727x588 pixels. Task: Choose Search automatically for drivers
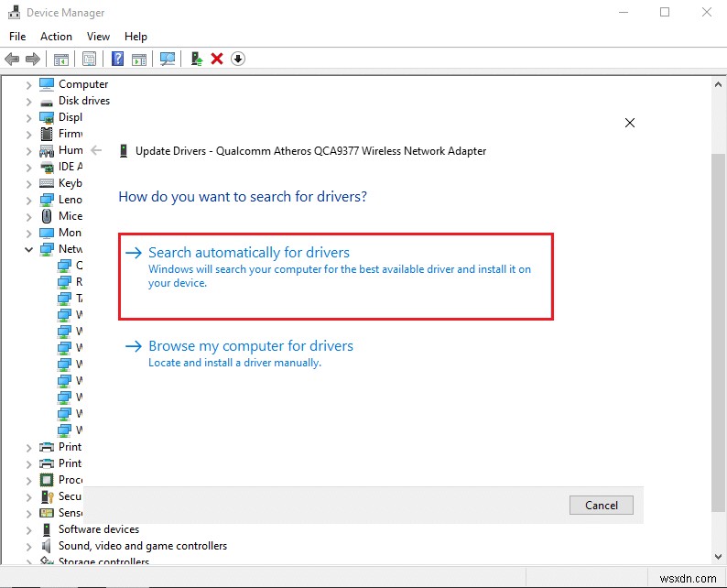pyautogui.click(x=336, y=277)
